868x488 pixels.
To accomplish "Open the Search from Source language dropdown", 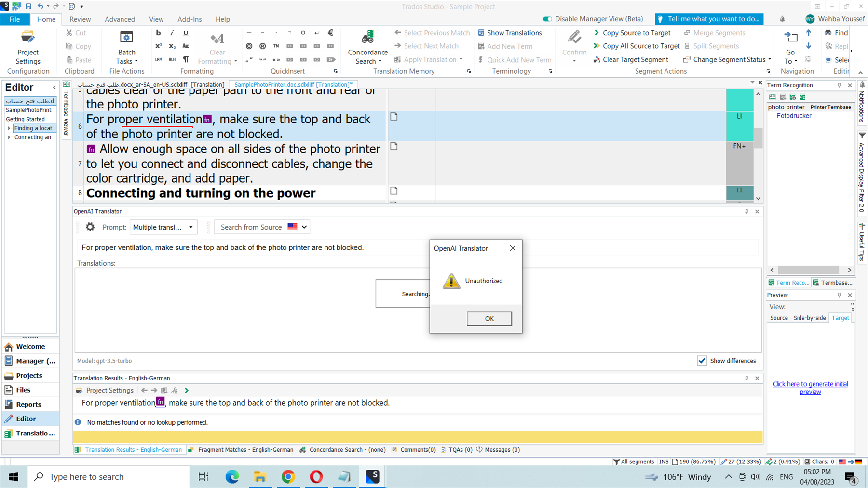I will [x=304, y=227].
